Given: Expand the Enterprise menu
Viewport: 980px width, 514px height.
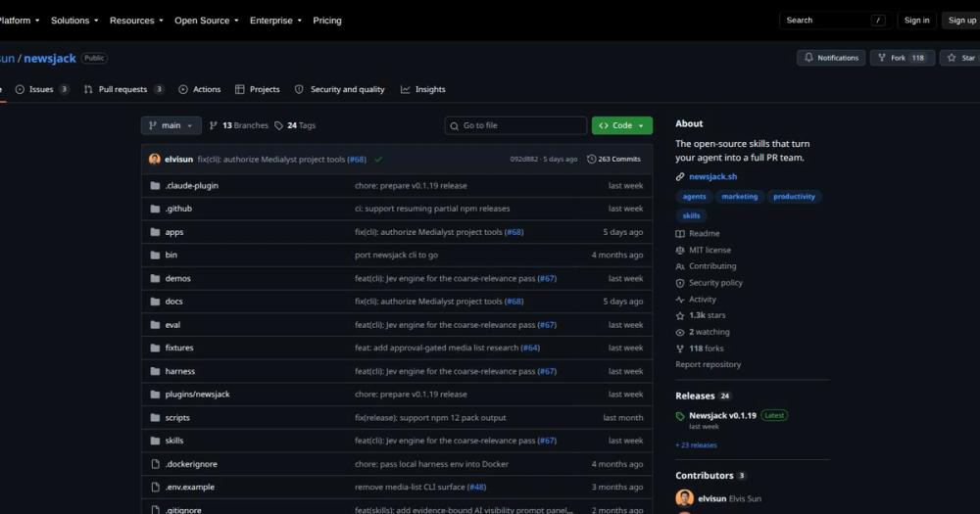Looking at the screenshot, I should (x=275, y=21).
